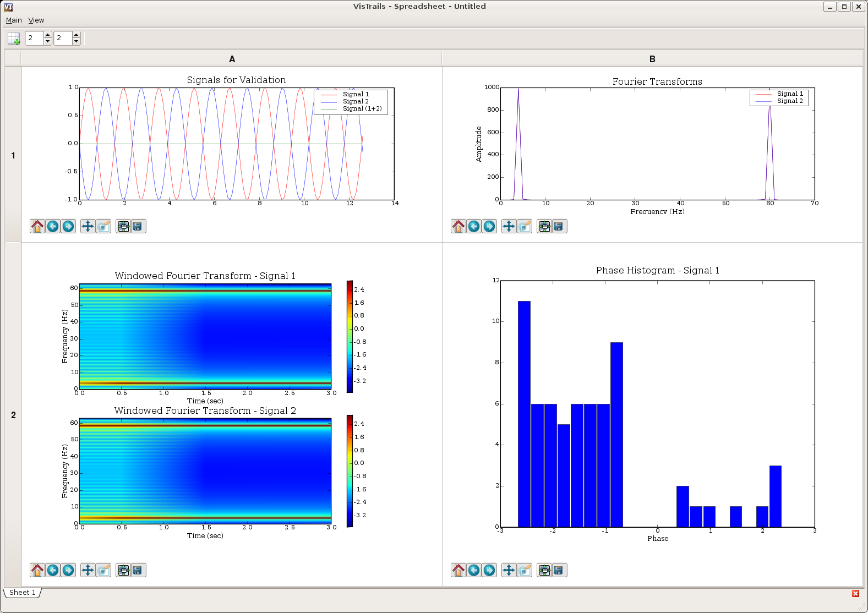Decrease the second spinbox value with its down arrow

pyautogui.click(x=77, y=42)
